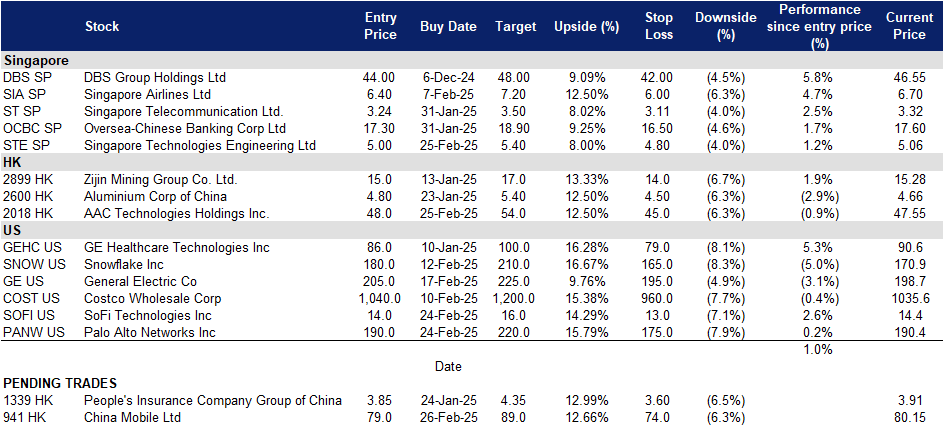
Task: Click the PENDING TRADES section label
Action: (x=60, y=384)
